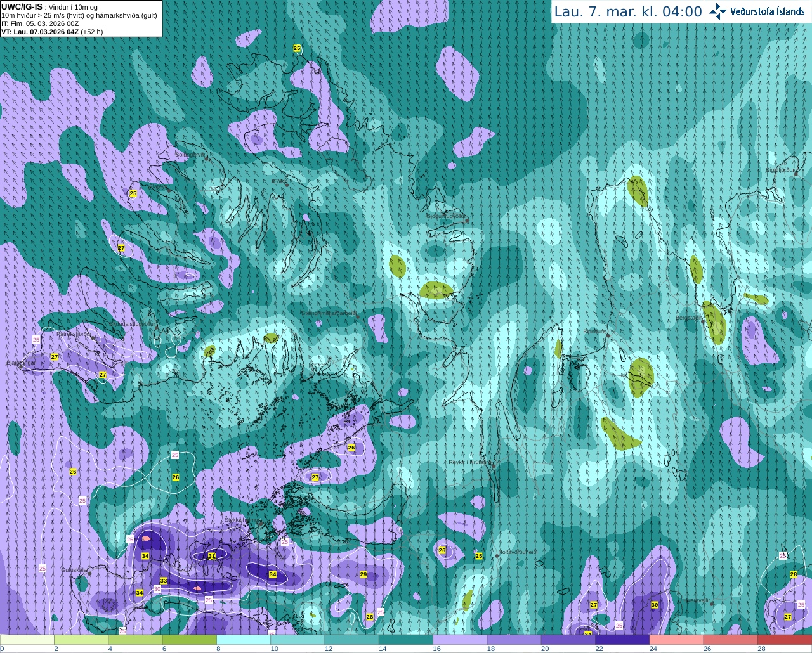Image resolution: width=812 pixels, height=653 pixels.
Task: Pick the 2–4 m/s legend swatch
Action: [x=81, y=640]
